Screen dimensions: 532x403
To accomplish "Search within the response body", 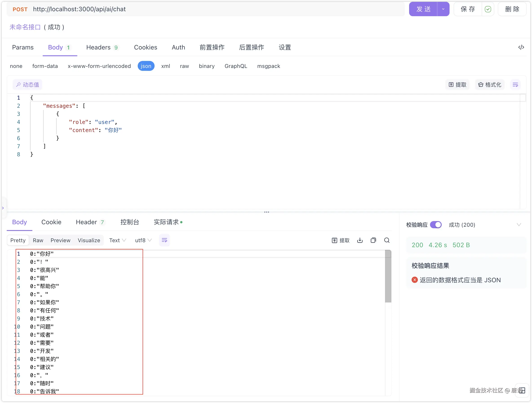I will [x=387, y=240].
